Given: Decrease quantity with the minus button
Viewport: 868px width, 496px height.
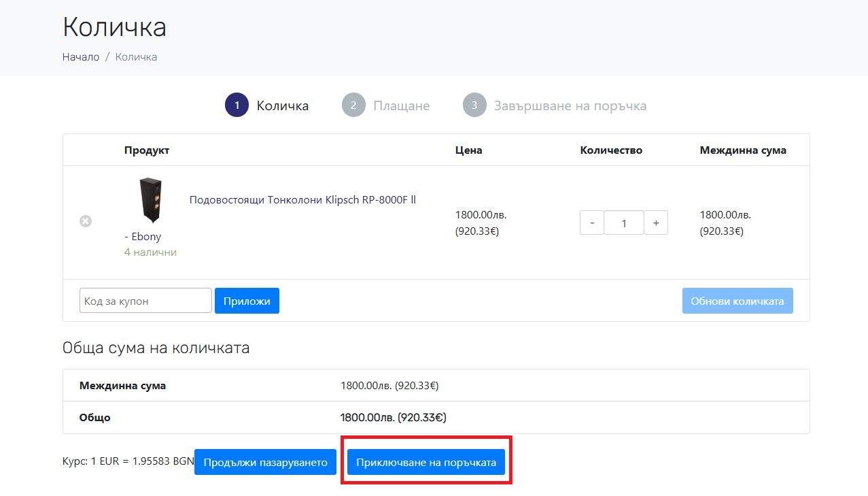Looking at the screenshot, I should 592,222.
